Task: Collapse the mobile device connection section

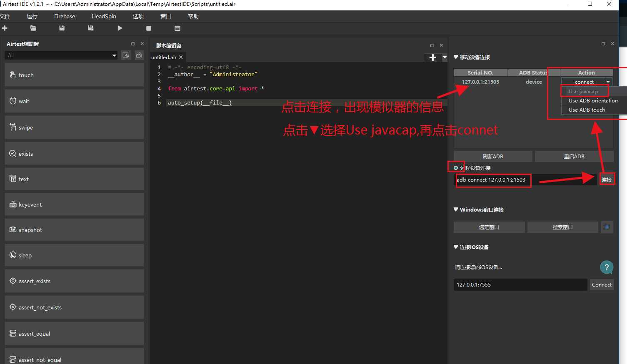Action: point(456,57)
